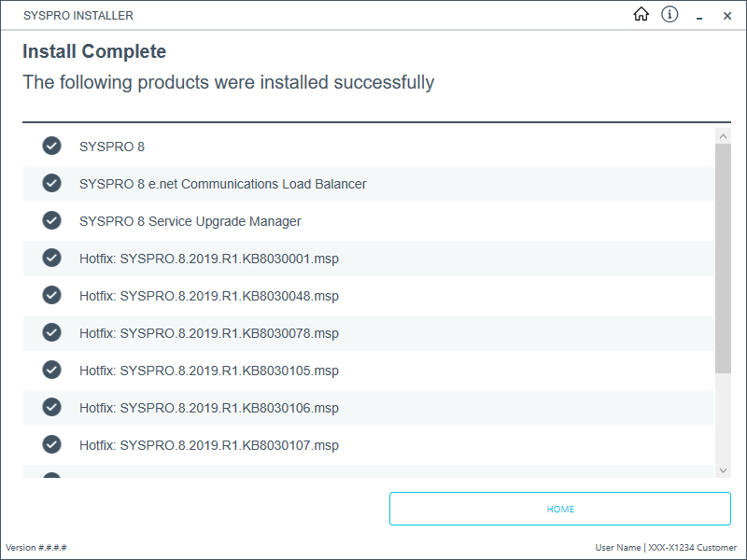Minimize the SYSPRO Installer window
Image resolution: width=747 pixels, height=560 pixels.
[698, 16]
